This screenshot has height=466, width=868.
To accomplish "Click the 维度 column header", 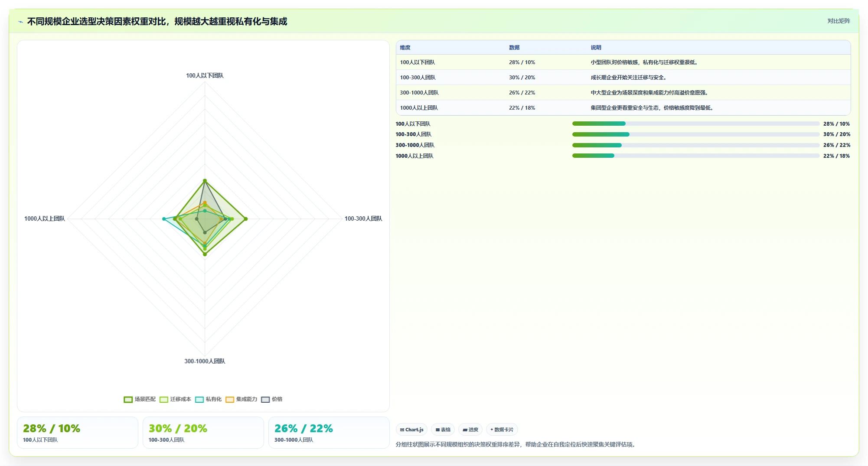I will coord(405,48).
